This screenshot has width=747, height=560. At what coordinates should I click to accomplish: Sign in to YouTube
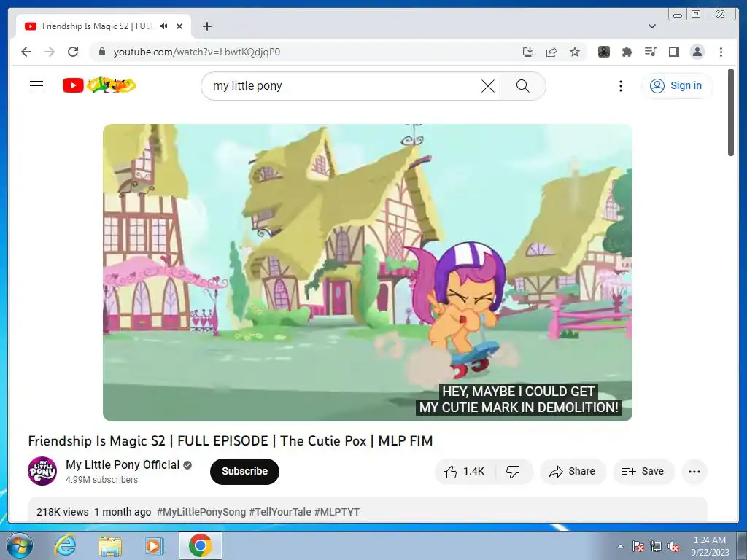pos(676,86)
